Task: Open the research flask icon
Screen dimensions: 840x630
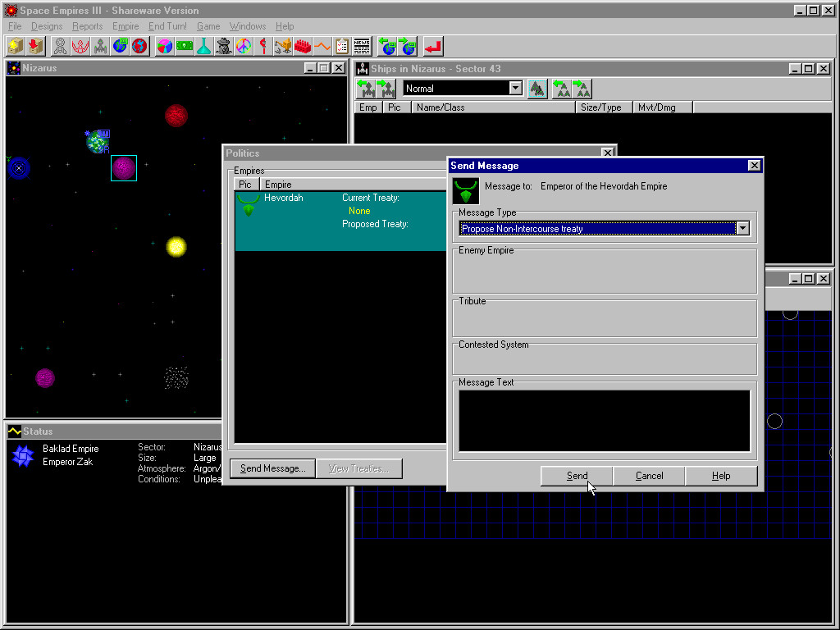Action: pyautogui.click(x=203, y=46)
